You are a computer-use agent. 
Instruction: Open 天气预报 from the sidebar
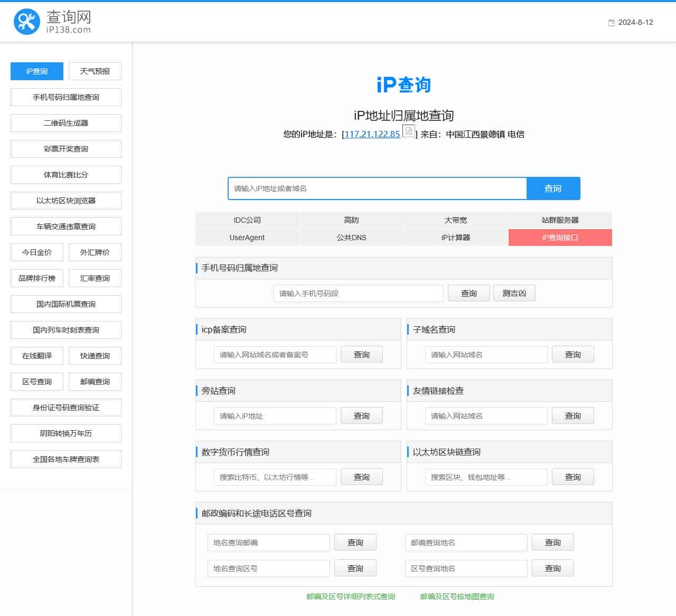click(x=95, y=71)
